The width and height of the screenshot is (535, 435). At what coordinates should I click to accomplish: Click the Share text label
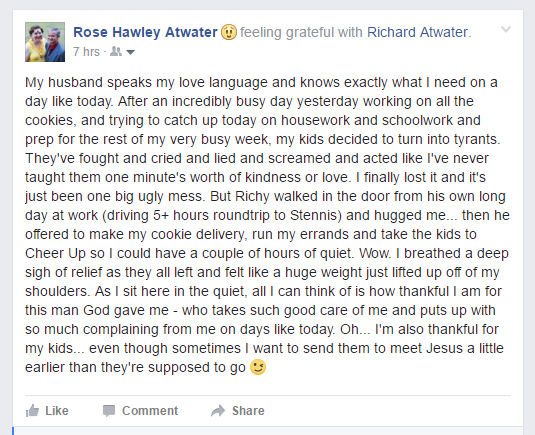[x=248, y=411]
